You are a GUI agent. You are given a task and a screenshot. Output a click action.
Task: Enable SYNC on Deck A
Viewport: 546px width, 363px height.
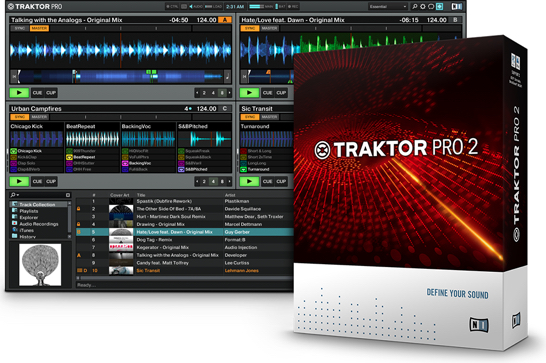pos(20,28)
